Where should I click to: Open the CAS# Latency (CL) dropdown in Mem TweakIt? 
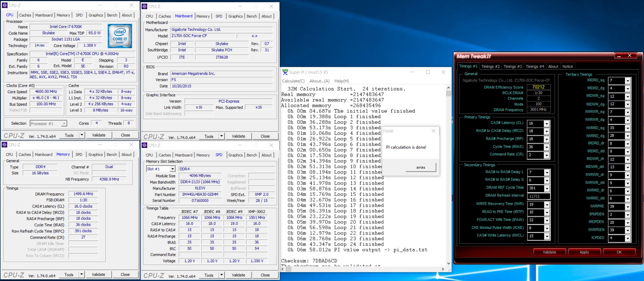point(546,124)
